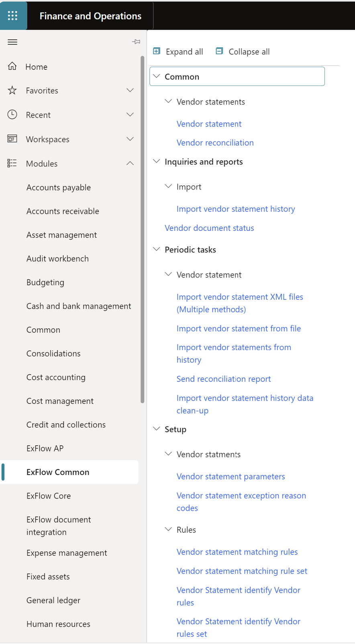Collapse the Rules group chevron

169,529
